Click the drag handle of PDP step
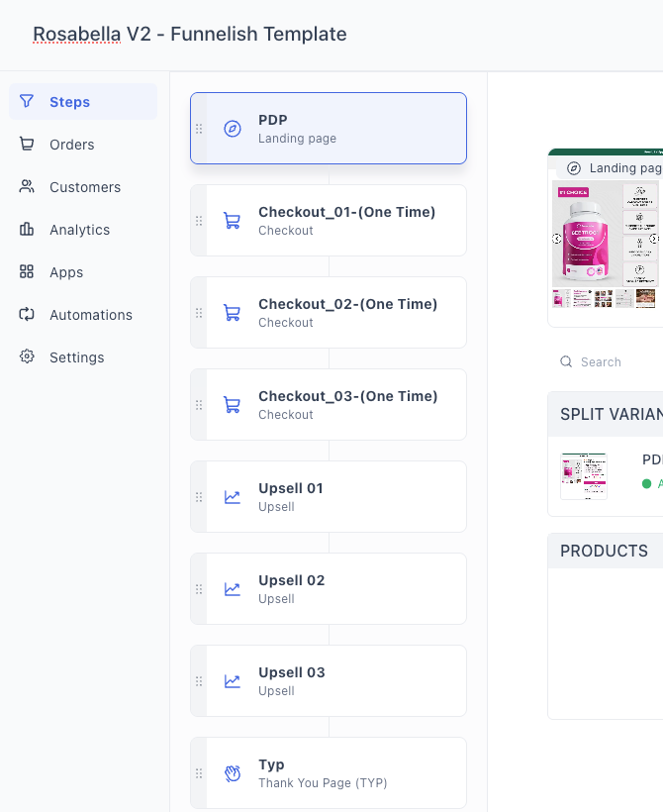The width and height of the screenshot is (663, 812). (199, 129)
